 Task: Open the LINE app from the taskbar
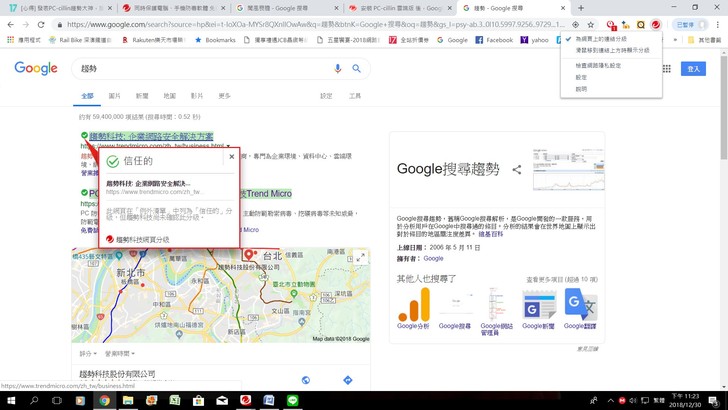coord(292,400)
